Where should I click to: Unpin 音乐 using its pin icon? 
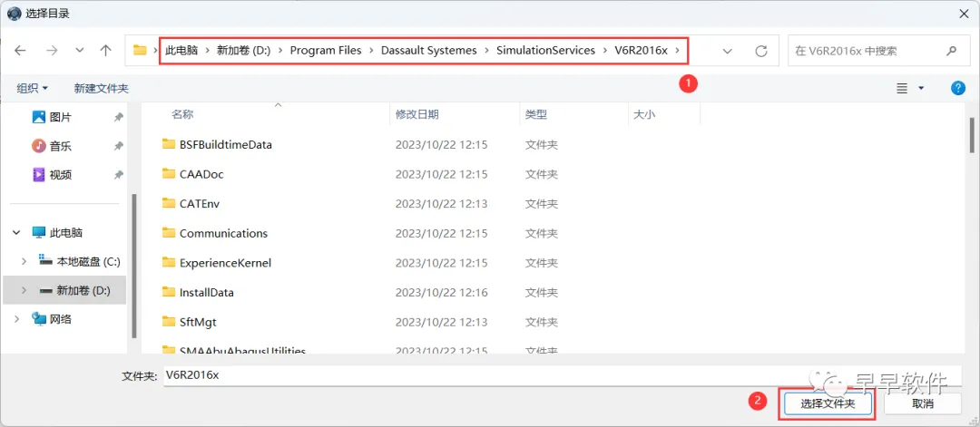pyautogui.click(x=118, y=146)
